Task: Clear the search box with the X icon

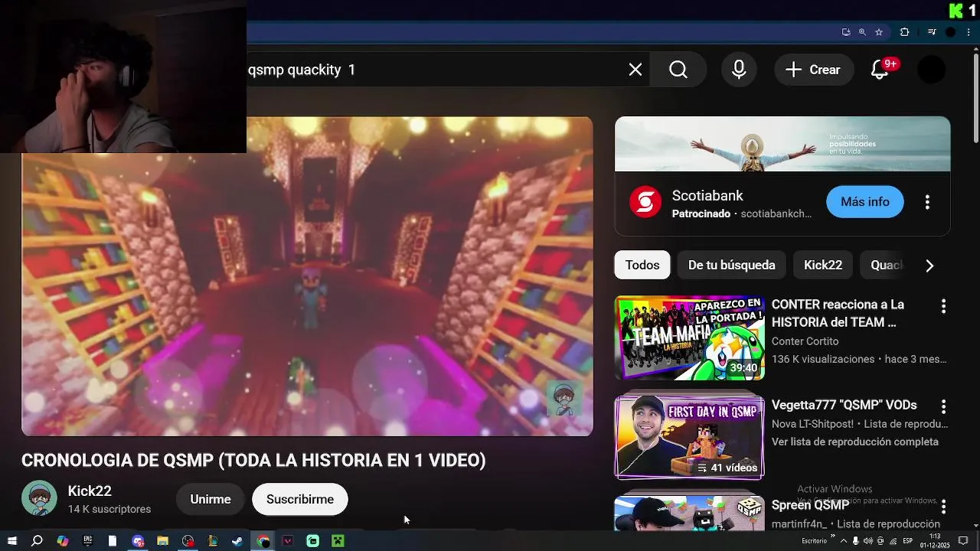Action: pos(635,70)
